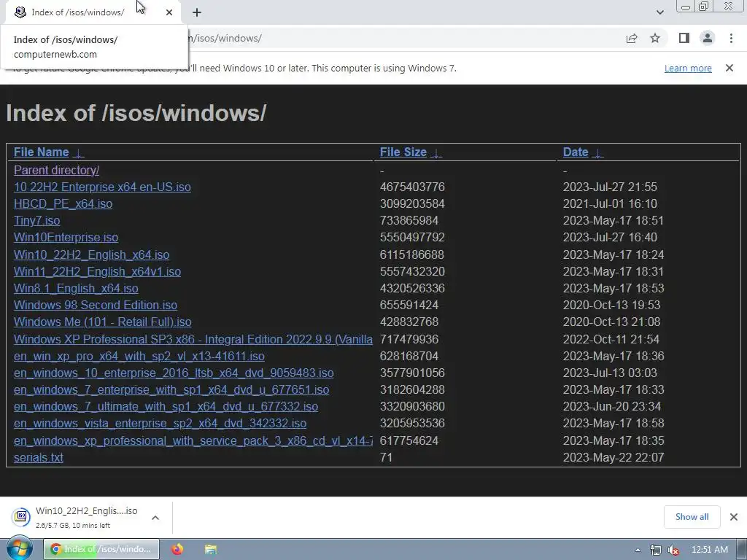Select the Chrome taskbar button
The width and height of the screenshot is (747, 560).
point(101,549)
